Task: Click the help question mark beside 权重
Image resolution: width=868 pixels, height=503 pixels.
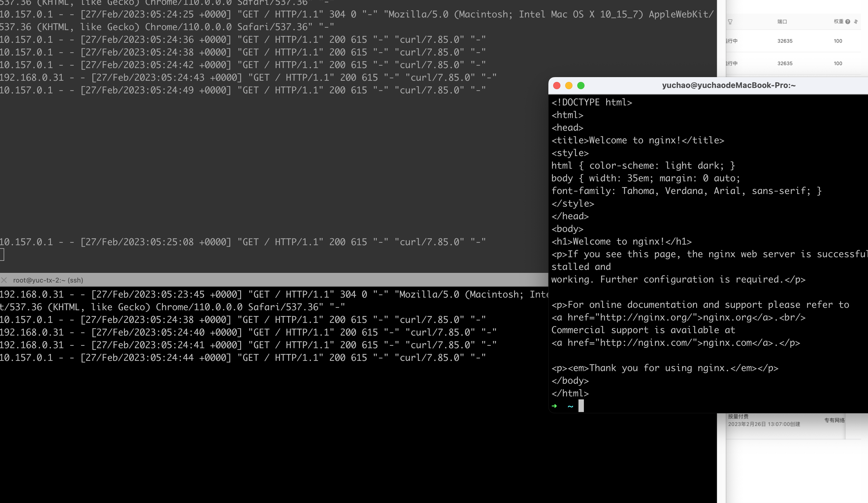Action: point(848,22)
